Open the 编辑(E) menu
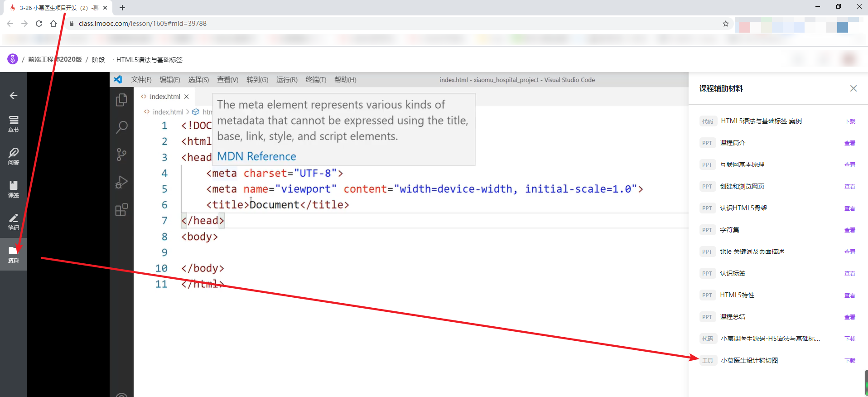This screenshot has width=868, height=397. (170, 80)
